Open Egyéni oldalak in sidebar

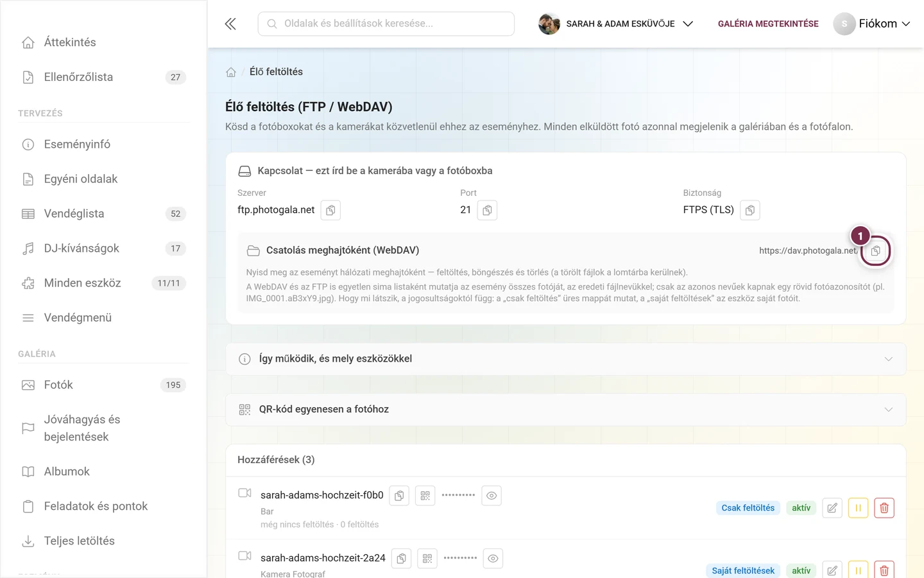point(103,179)
